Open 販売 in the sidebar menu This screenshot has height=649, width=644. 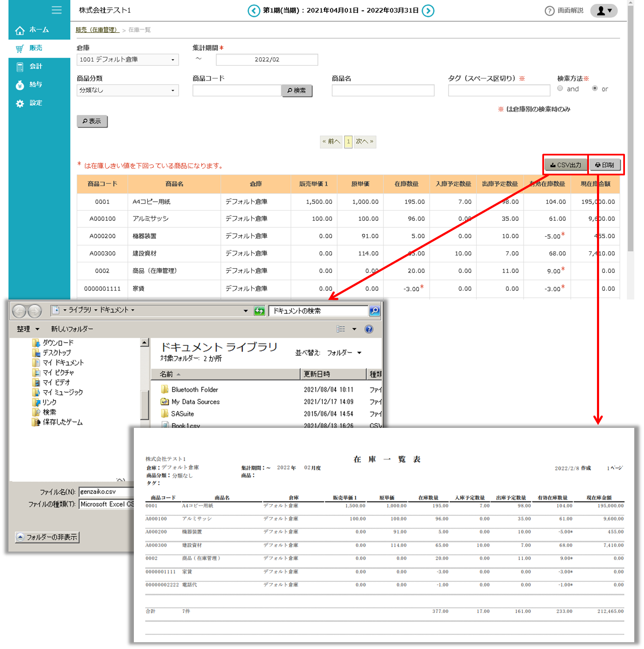click(x=36, y=48)
